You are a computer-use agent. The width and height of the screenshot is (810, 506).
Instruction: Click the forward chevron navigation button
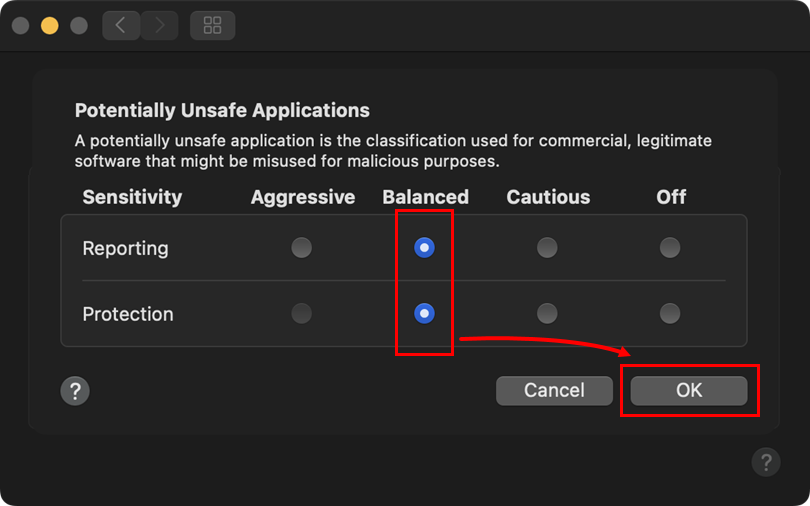click(160, 25)
